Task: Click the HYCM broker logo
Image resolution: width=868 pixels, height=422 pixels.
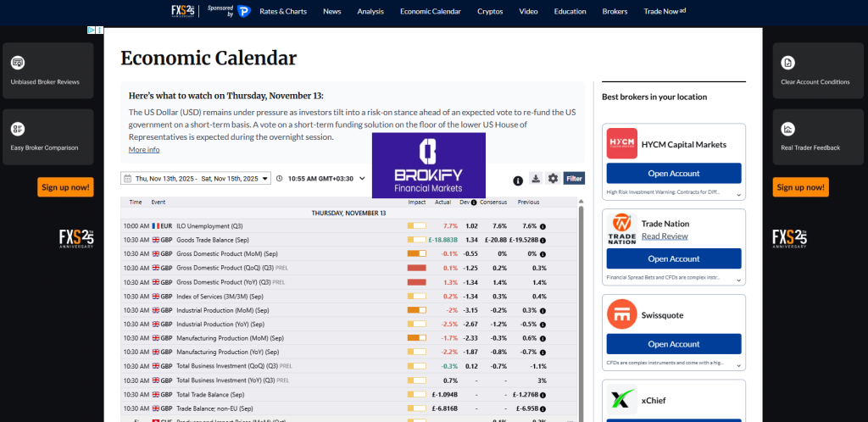Action: click(x=621, y=144)
